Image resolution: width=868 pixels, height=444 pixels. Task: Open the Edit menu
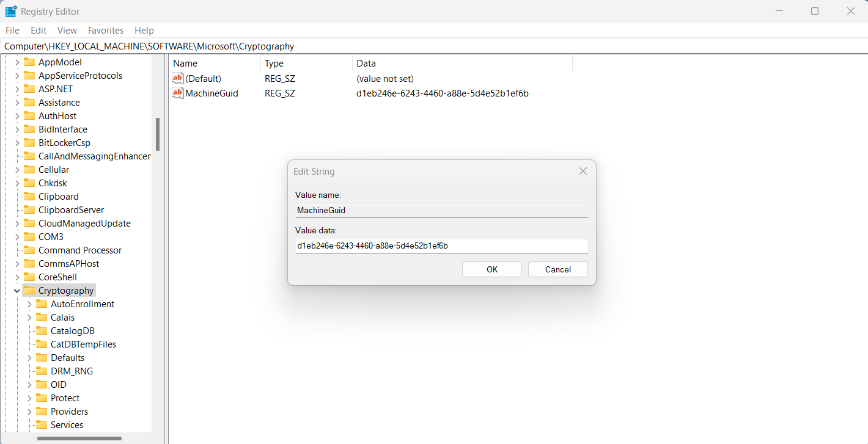pyautogui.click(x=39, y=31)
